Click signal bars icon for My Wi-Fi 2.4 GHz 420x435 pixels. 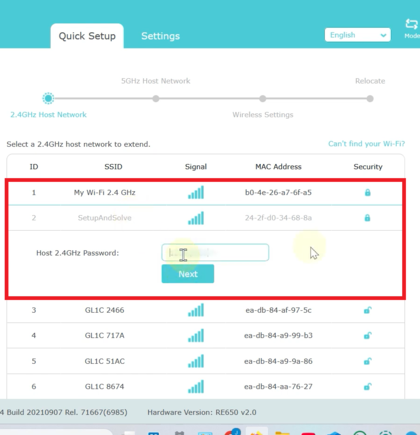coord(196,192)
